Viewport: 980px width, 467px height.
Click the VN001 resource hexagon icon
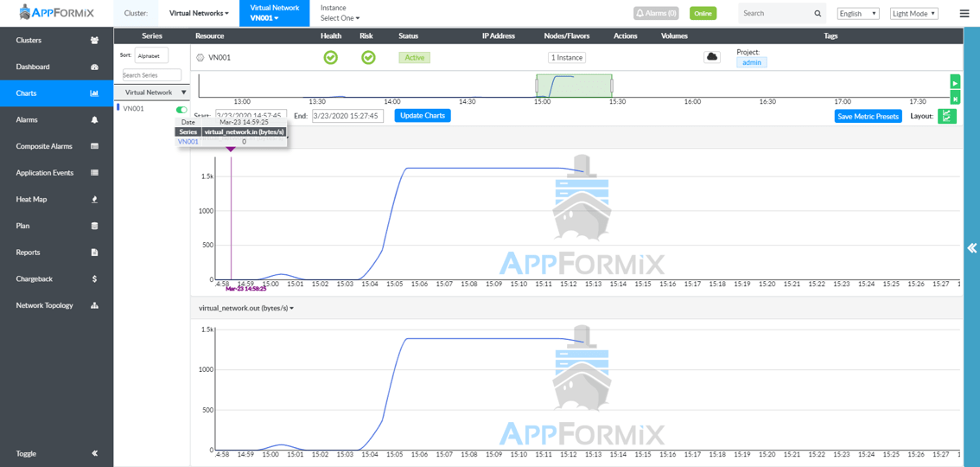coord(200,58)
